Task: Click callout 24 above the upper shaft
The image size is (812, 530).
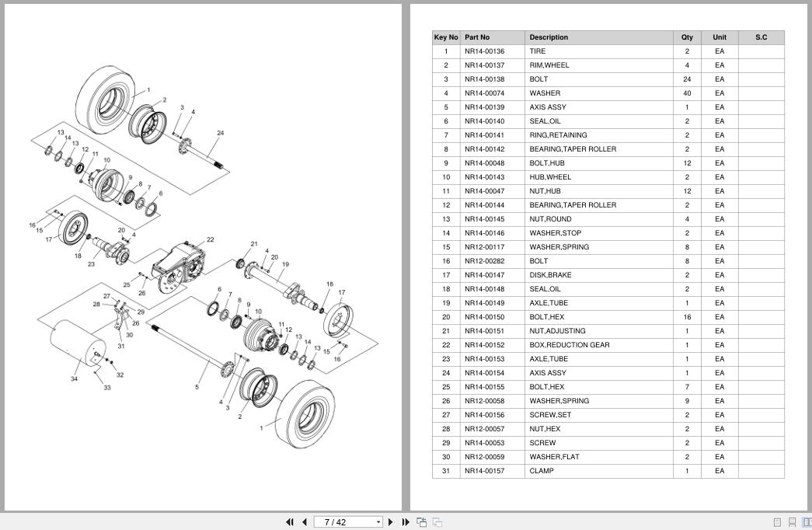Action: 220,133
